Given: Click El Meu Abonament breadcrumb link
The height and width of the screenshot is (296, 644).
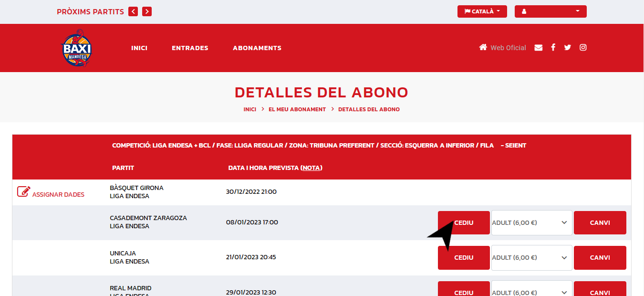Looking at the screenshot, I should tap(297, 109).
